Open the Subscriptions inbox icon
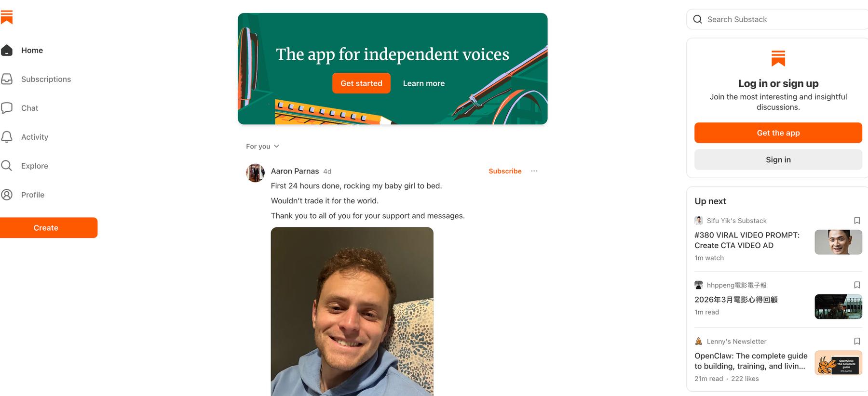Viewport: 868px width, 396px height. (7, 79)
